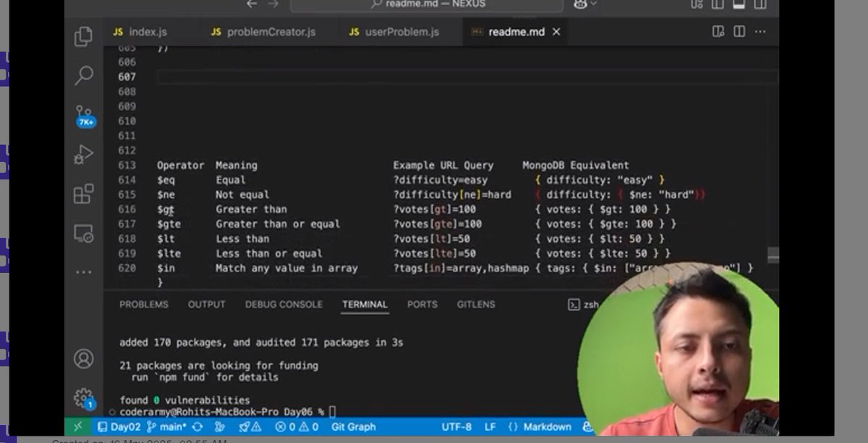This screenshot has height=443, width=868.
Task: Open Git Graph from status bar
Action: pyautogui.click(x=353, y=427)
